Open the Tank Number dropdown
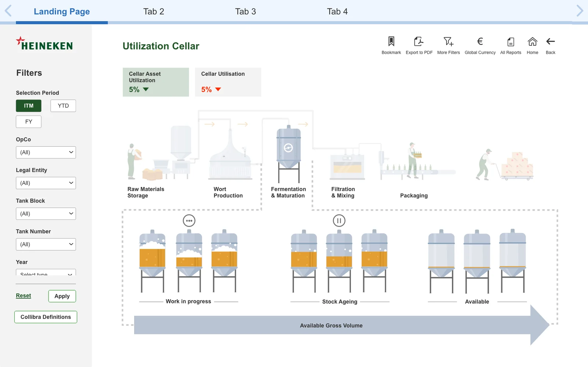The height and width of the screenshot is (367, 588). tap(46, 244)
